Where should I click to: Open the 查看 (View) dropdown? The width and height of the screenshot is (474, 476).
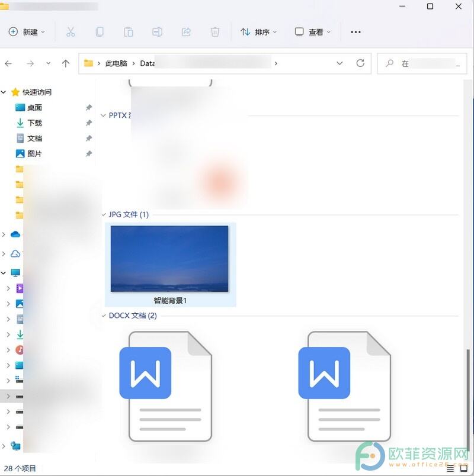(313, 32)
